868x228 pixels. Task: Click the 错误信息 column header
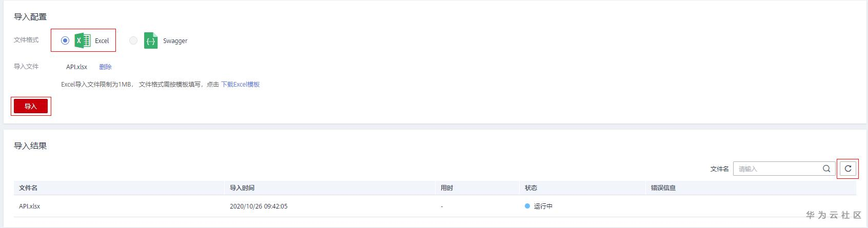[663, 188]
